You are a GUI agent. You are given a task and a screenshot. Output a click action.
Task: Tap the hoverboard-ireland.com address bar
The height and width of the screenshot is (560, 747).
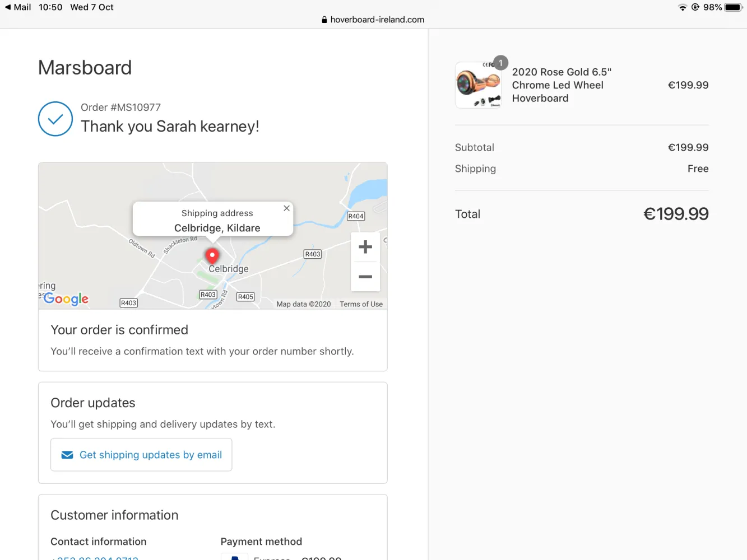tap(377, 20)
